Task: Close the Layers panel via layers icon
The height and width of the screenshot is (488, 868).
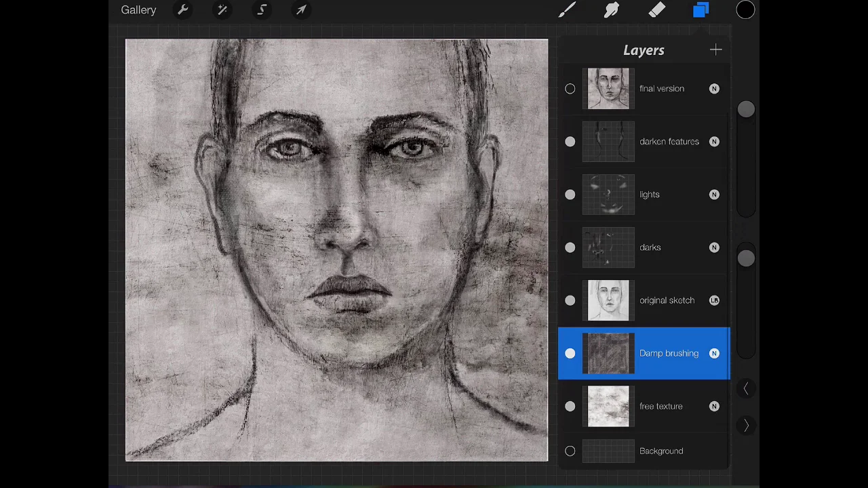Action: pos(701,10)
